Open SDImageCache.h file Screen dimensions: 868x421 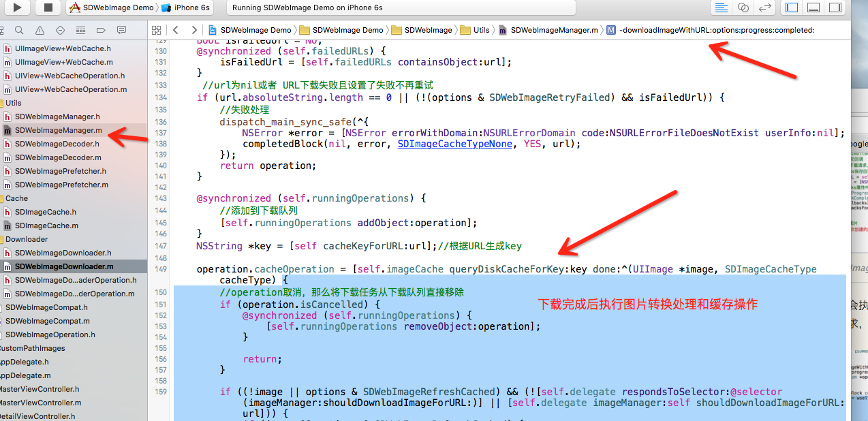(46, 212)
